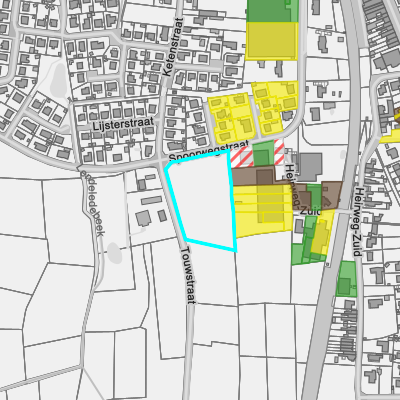Select the green parcel between railway and Heirweg-Zuid
Viewport: 400px width, 400px height.
pos(346,279)
